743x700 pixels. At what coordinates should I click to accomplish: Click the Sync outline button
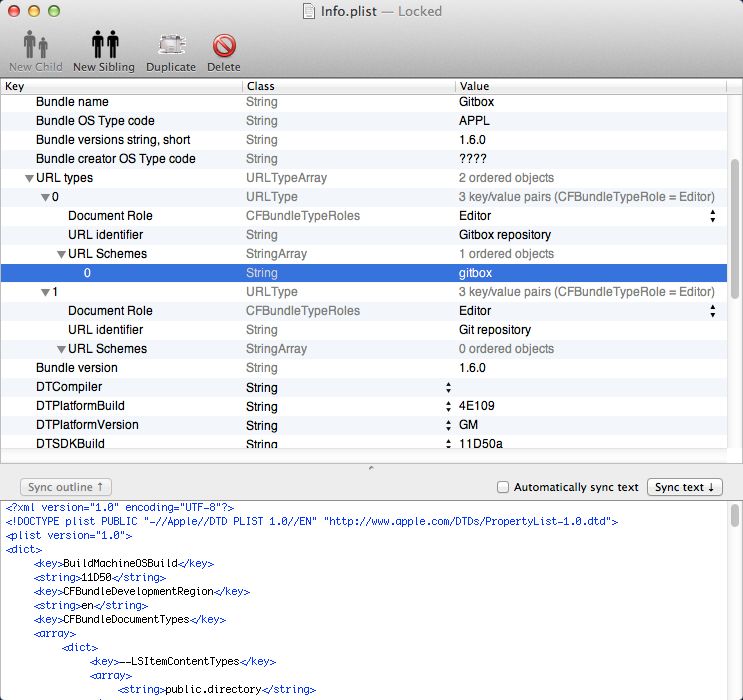(66, 487)
